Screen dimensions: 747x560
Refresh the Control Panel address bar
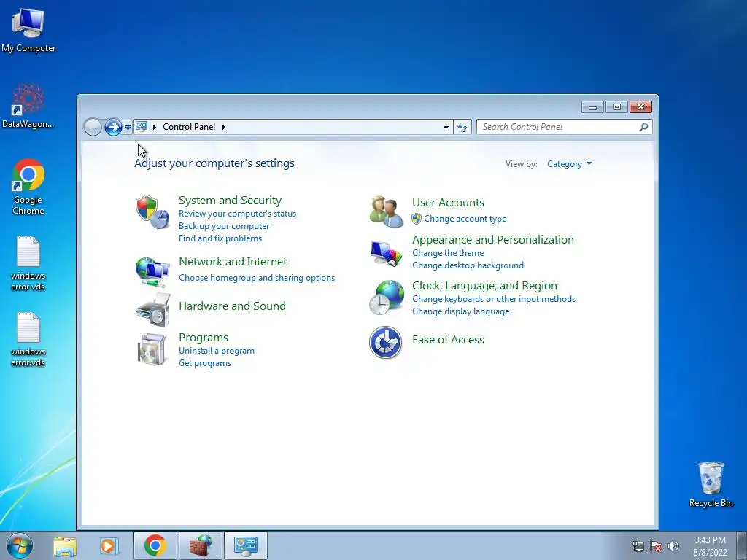pyautogui.click(x=462, y=127)
